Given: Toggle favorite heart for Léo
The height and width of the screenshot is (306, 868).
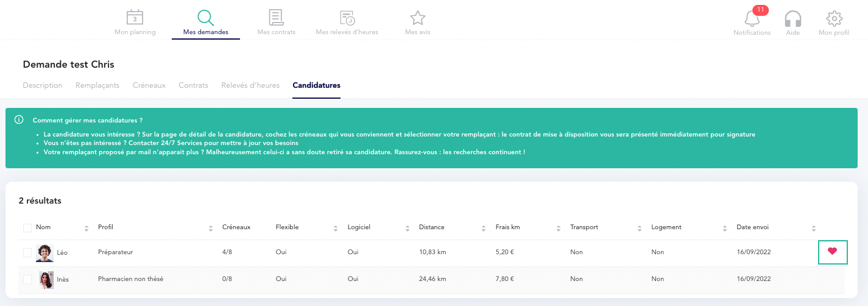Looking at the screenshot, I should click(x=832, y=251).
